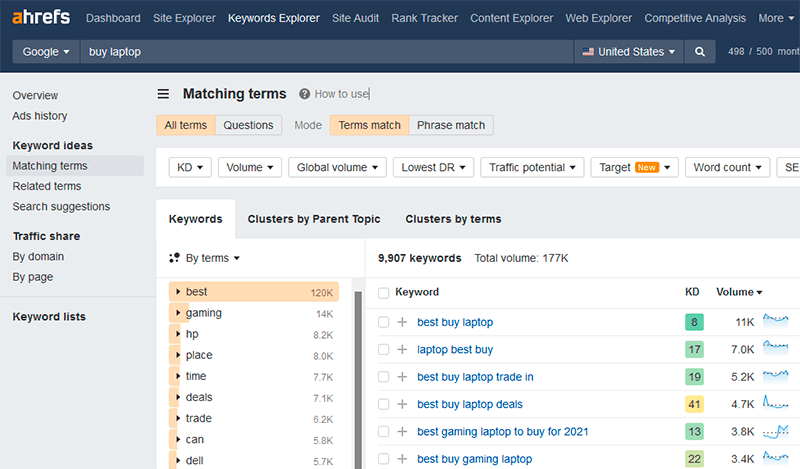800x469 pixels.
Task: Open the Volume filter dropdown
Action: pyautogui.click(x=250, y=167)
